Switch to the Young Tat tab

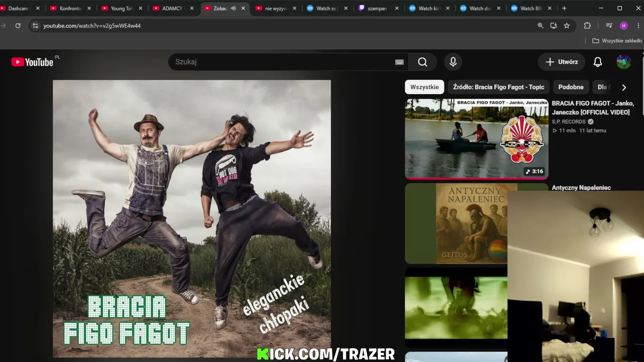click(122, 8)
